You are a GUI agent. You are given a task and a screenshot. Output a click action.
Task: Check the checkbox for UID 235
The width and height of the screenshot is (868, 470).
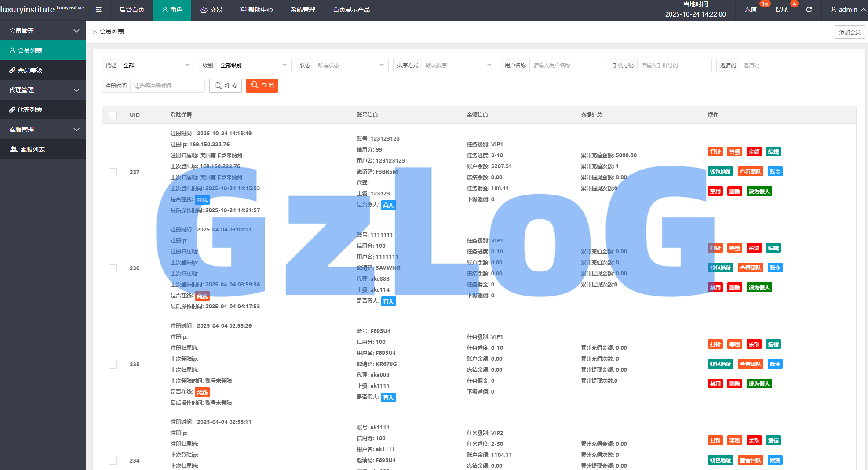[x=113, y=365]
